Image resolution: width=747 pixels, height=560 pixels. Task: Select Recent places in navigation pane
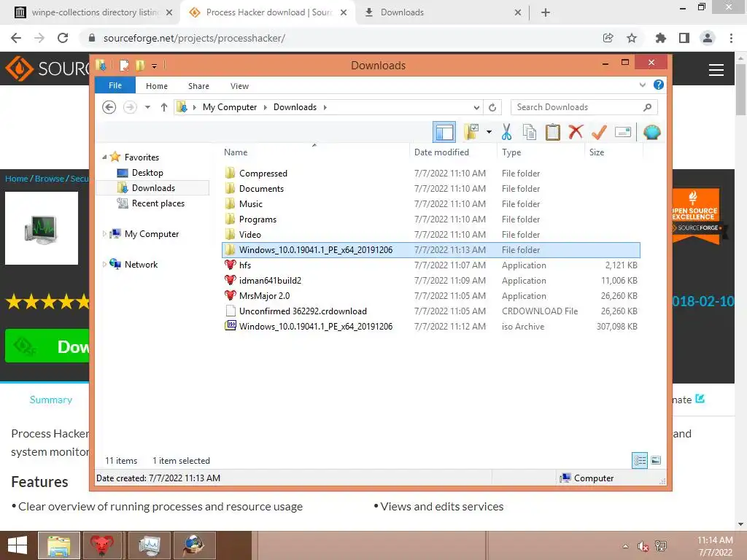tap(158, 203)
